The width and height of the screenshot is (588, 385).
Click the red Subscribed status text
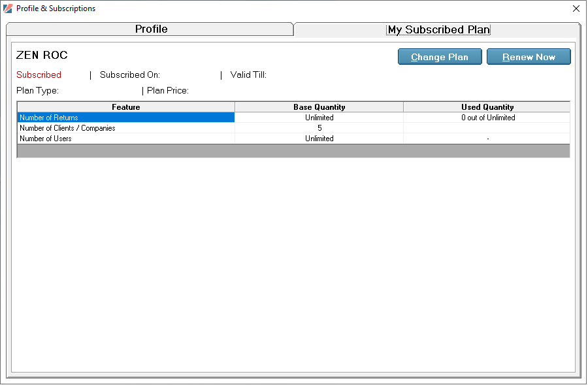point(39,75)
